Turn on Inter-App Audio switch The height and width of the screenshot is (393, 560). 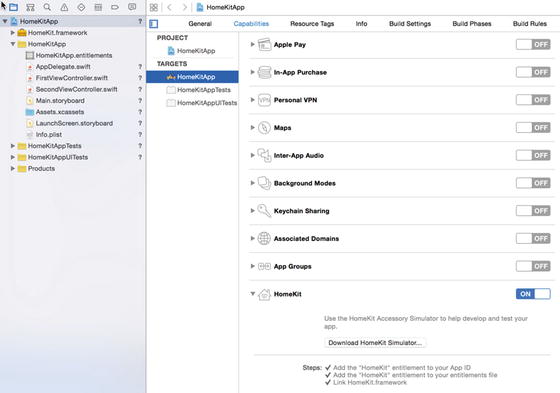click(x=533, y=155)
